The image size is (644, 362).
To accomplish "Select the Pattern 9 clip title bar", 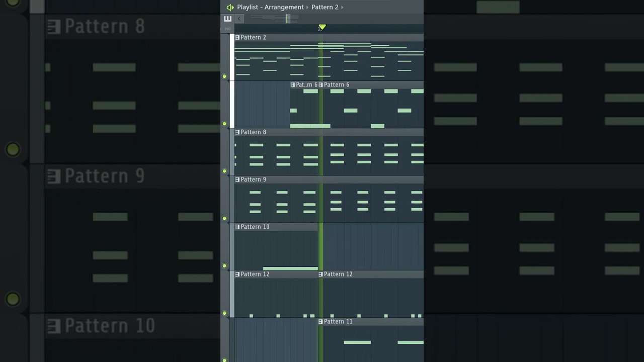I will (x=329, y=179).
